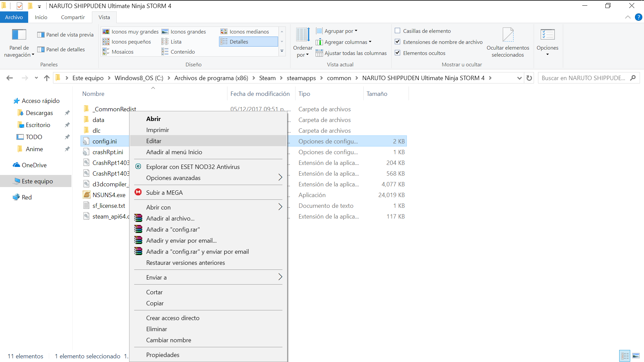
Task: Click the Panel de vista previa icon
Action: pyautogui.click(x=41, y=35)
